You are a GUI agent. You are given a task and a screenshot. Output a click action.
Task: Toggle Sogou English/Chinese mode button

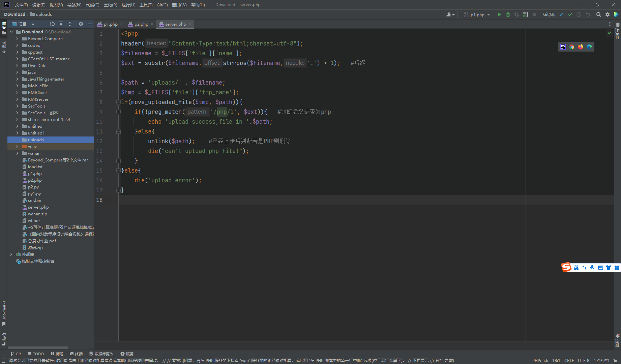(x=576, y=268)
